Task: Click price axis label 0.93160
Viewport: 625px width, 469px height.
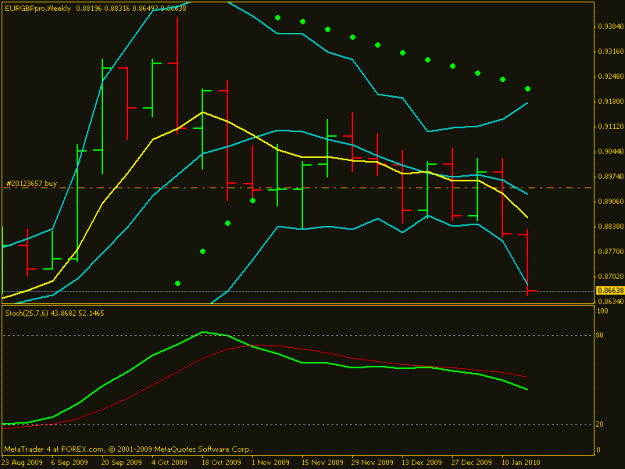Action: tap(610, 52)
